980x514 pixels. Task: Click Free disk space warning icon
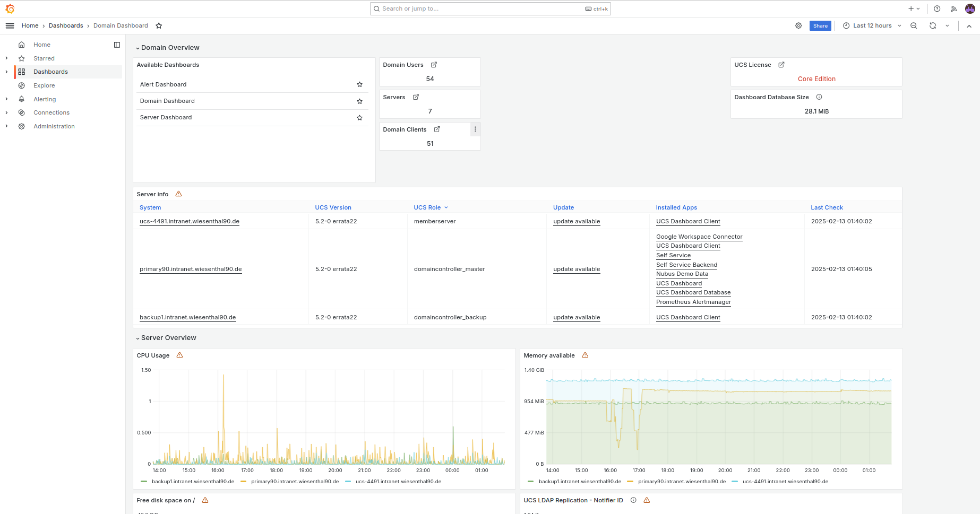point(205,500)
